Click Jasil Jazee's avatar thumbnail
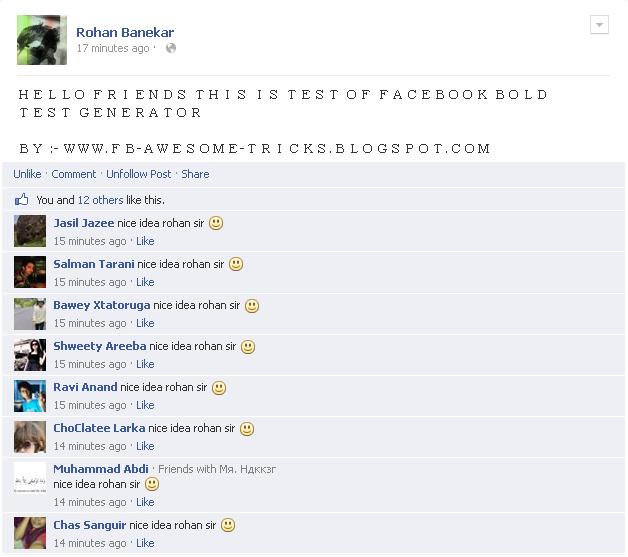 pyautogui.click(x=30, y=231)
